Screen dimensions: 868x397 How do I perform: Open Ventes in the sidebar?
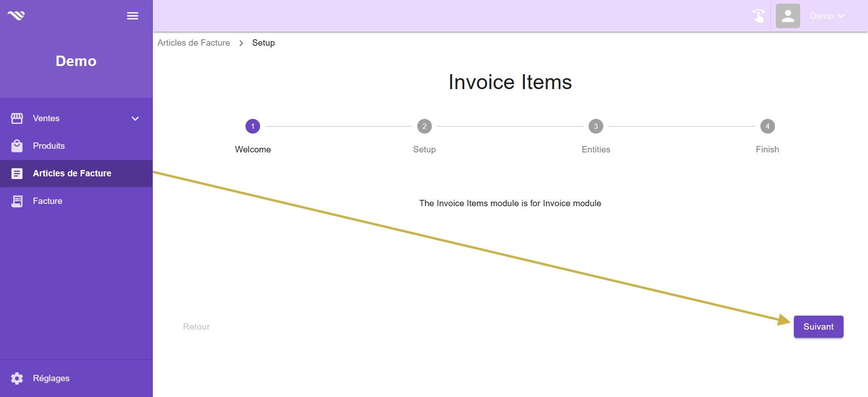click(76, 118)
